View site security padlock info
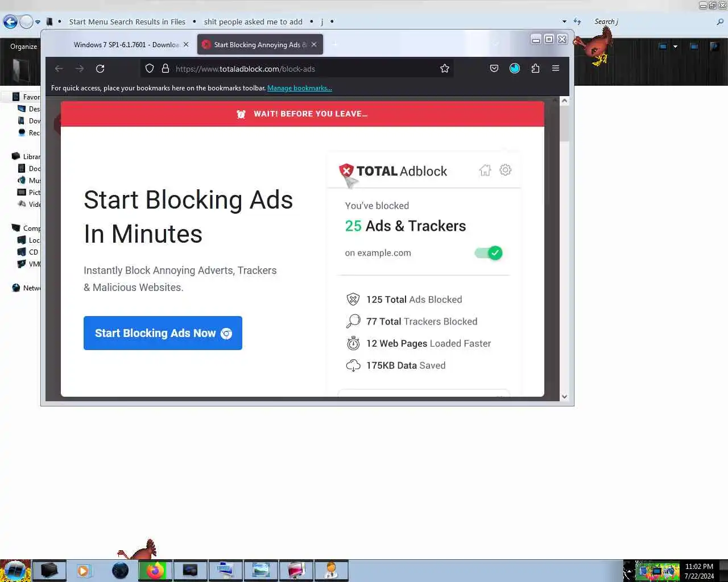 click(x=166, y=69)
